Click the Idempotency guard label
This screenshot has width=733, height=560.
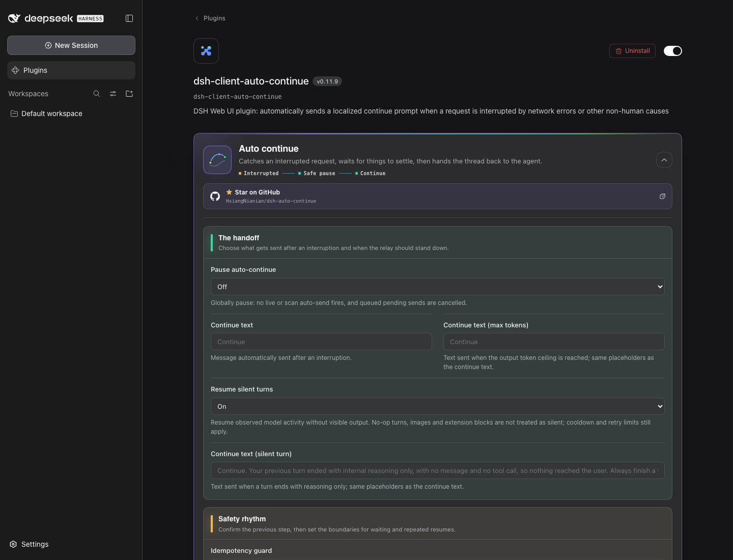(x=241, y=551)
